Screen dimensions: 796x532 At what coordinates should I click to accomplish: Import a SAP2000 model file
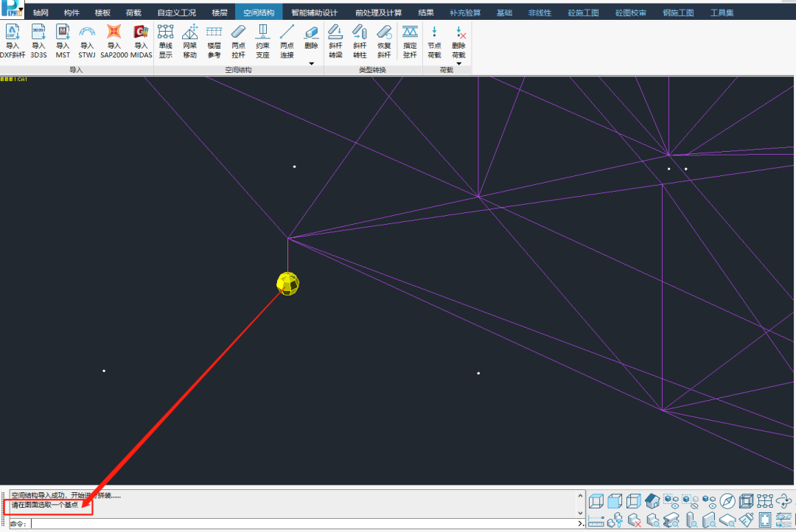pos(114,41)
